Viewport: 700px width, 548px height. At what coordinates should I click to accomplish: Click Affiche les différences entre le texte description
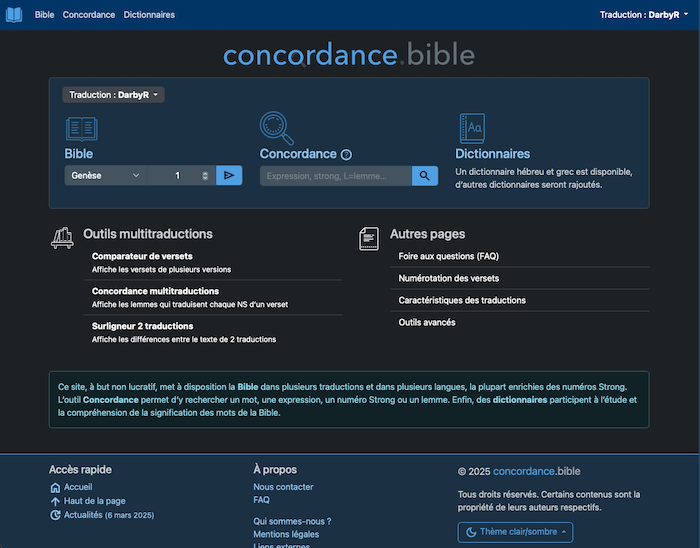pos(184,339)
